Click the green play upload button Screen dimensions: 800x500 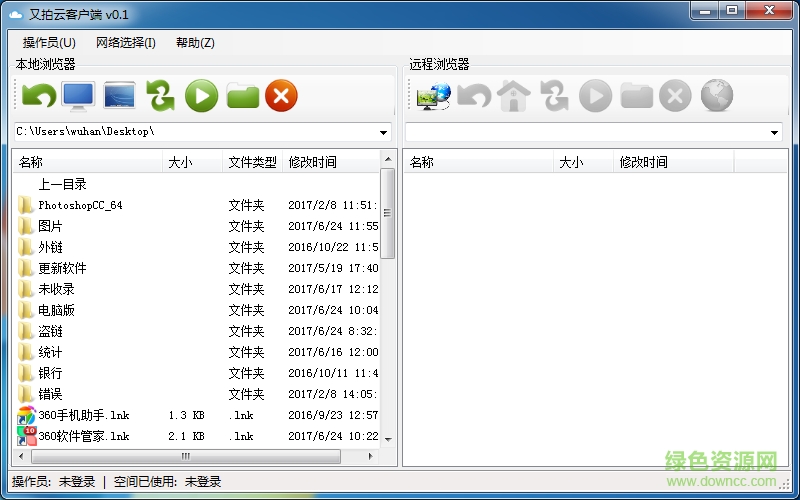pyautogui.click(x=201, y=95)
